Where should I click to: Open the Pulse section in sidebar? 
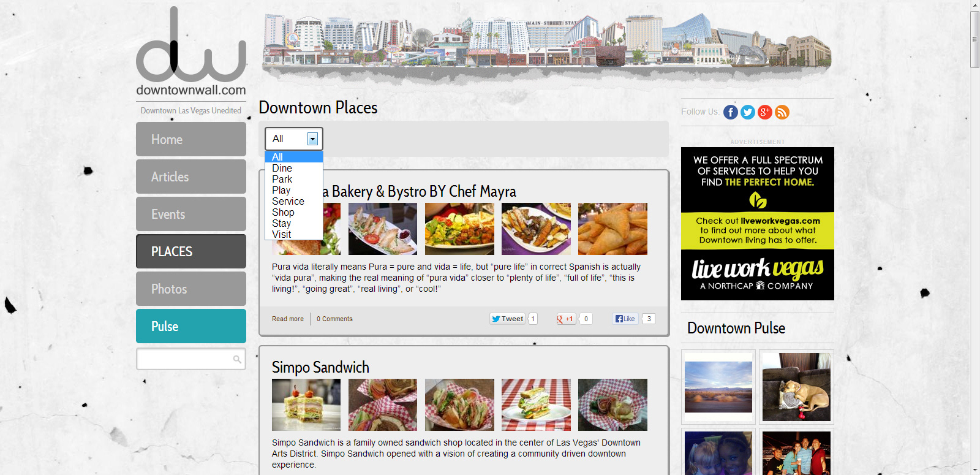pyautogui.click(x=190, y=327)
